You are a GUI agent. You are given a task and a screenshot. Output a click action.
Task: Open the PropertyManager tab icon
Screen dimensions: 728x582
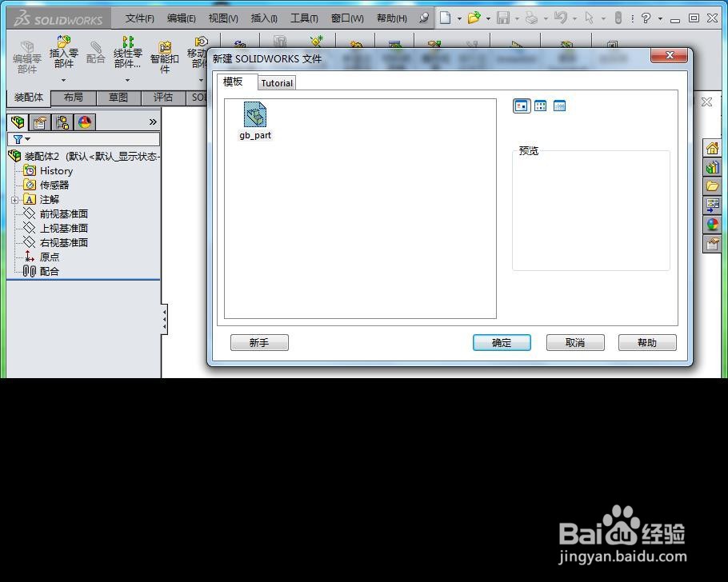pos(40,122)
